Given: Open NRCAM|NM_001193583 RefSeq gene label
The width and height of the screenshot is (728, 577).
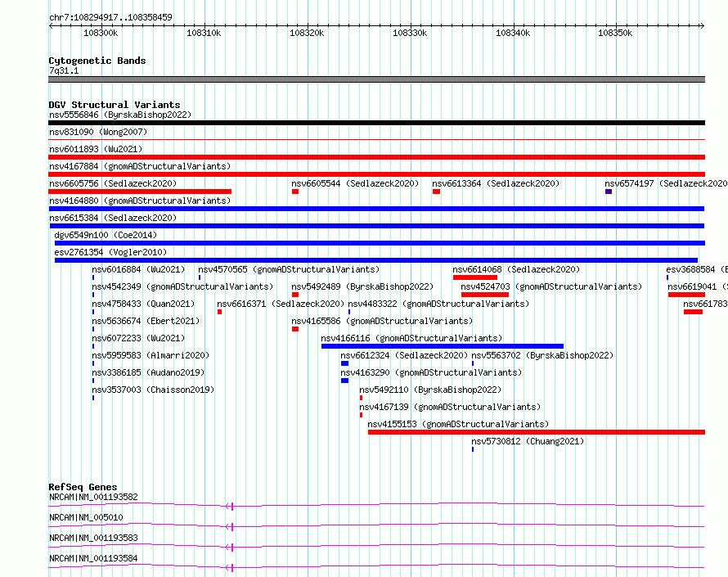Looking at the screenshot, I should (93, 538).
